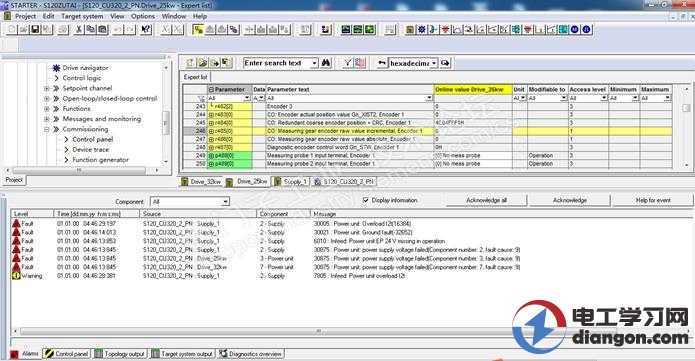Expand the Messages and monitoring node
The image size is (695, 361).
(x=47, y=119)
